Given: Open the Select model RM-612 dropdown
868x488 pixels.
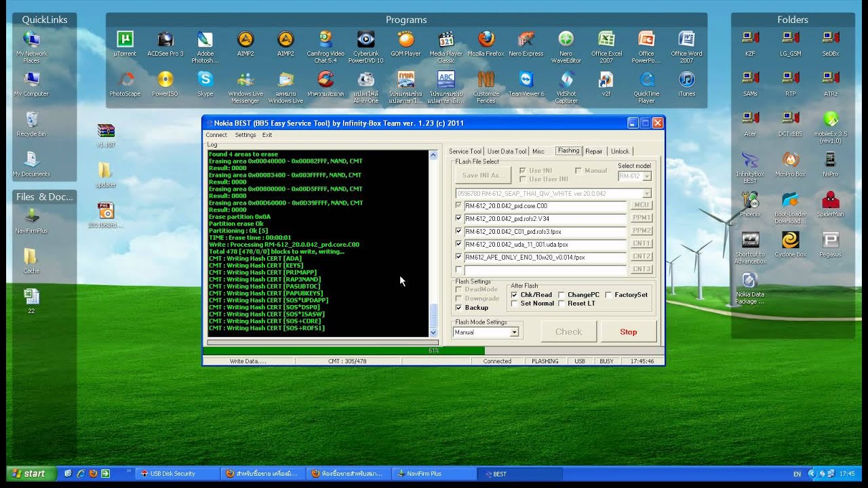Looking at the screenshot, I should [647, 176].
